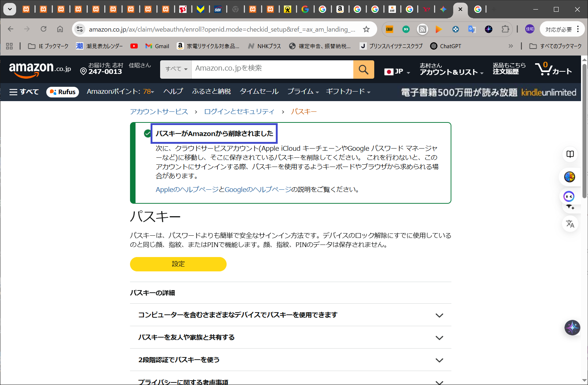Open the Chrome extensions puzzle icon
This screenshot has height=385, width=588.
pos(505,29)
